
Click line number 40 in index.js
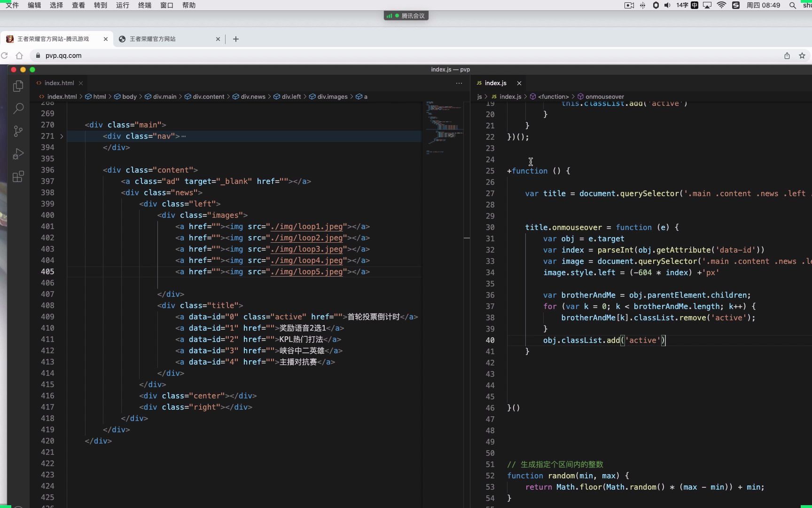[x=490, y=341]
